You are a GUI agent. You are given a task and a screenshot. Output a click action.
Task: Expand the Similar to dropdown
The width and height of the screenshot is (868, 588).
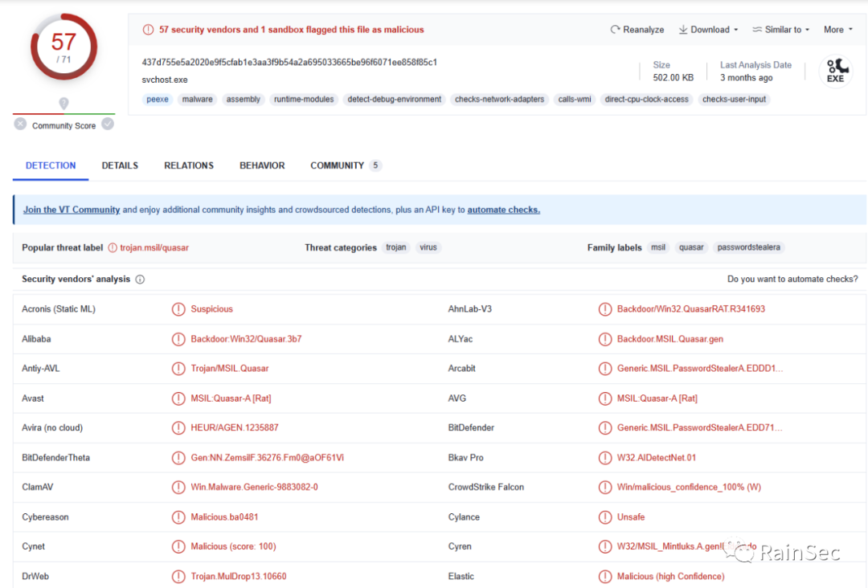(x=780, y=29)
